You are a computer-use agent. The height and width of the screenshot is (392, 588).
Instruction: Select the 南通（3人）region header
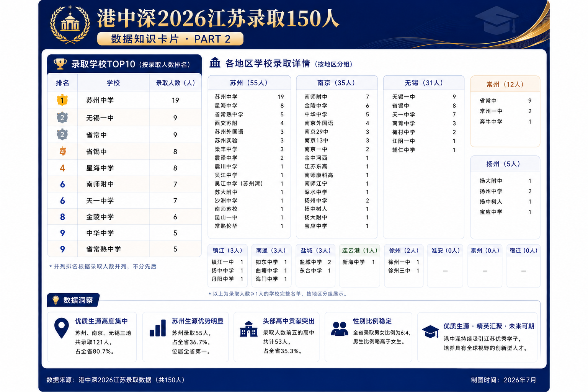click(x=271, y=250)
